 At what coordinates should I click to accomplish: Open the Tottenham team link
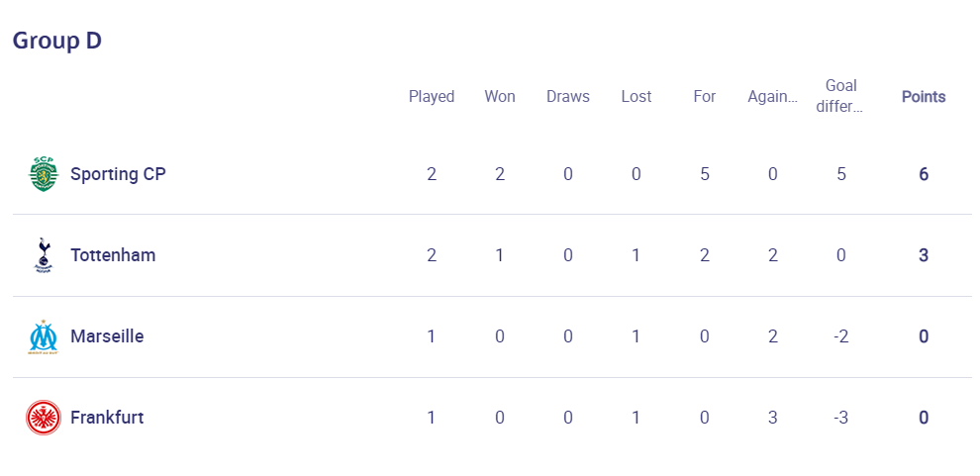(113, 255)
